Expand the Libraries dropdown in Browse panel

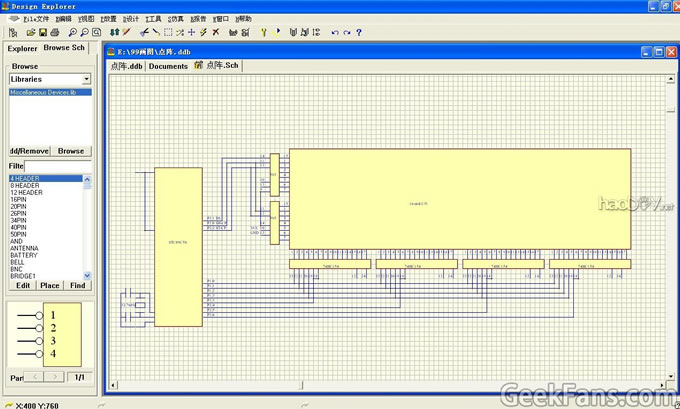[x=86, y=78]
